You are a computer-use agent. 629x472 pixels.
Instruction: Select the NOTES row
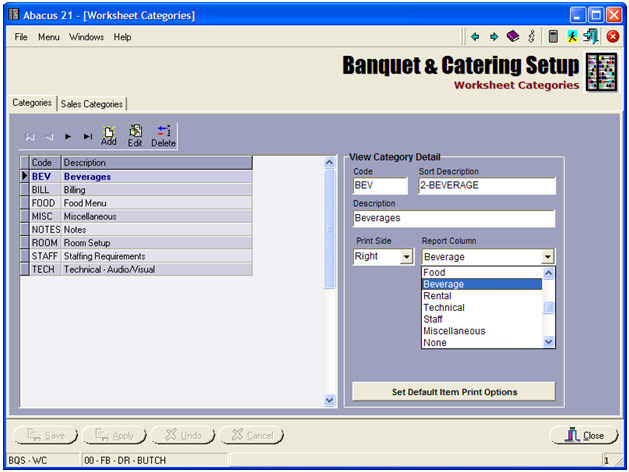[136, 229]
